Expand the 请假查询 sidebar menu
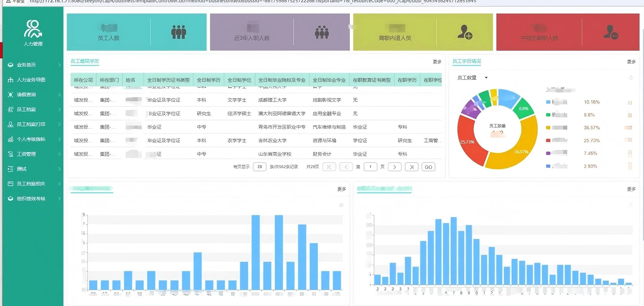644x306 pixels. tap(59, 95)
